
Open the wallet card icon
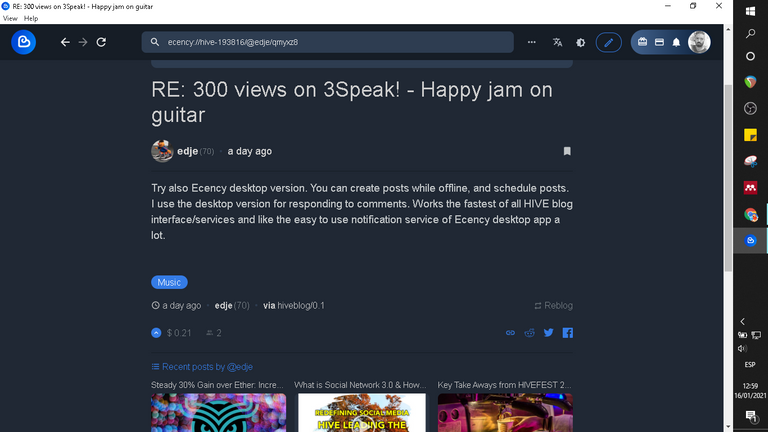point(659,43)
